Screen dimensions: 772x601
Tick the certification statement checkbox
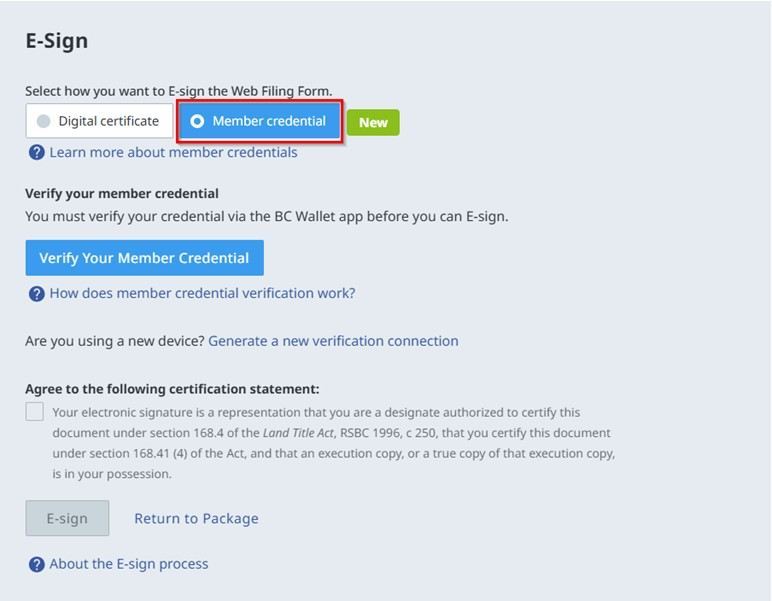coord(35,412)
